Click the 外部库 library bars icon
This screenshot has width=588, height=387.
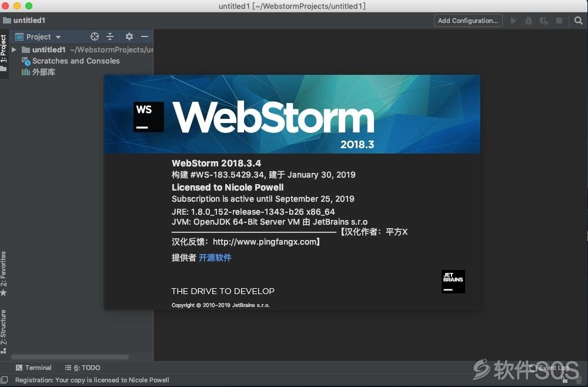pos(25,72)
